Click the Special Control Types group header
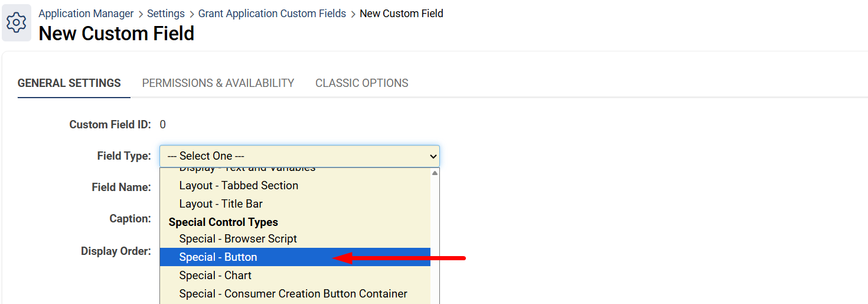The width and height of the screenshot is (868, 304). coord(223,222)
